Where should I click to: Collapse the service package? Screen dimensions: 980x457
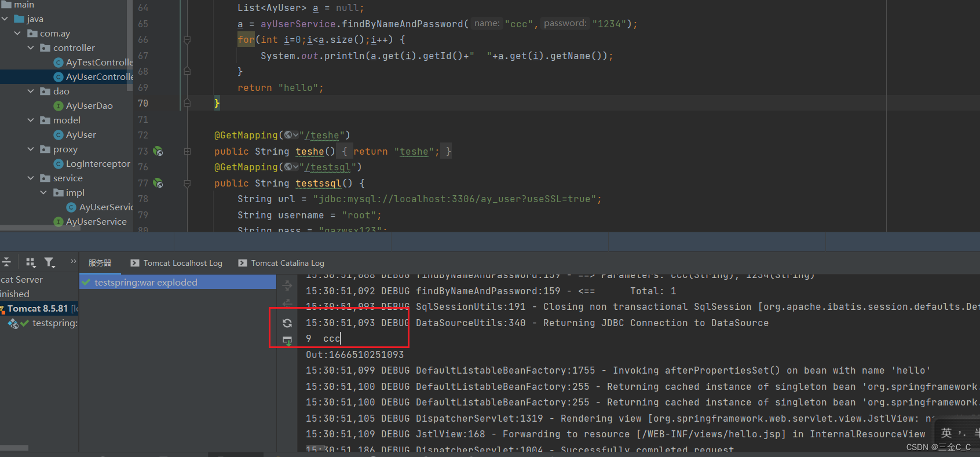31,178
